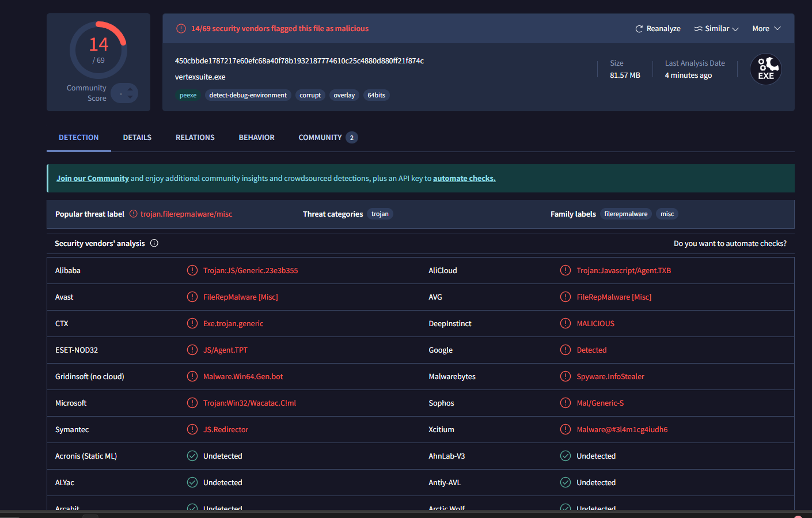Select the COMMUNITY tab
Viewport: 812px width, 518px height.
(320, 138)
